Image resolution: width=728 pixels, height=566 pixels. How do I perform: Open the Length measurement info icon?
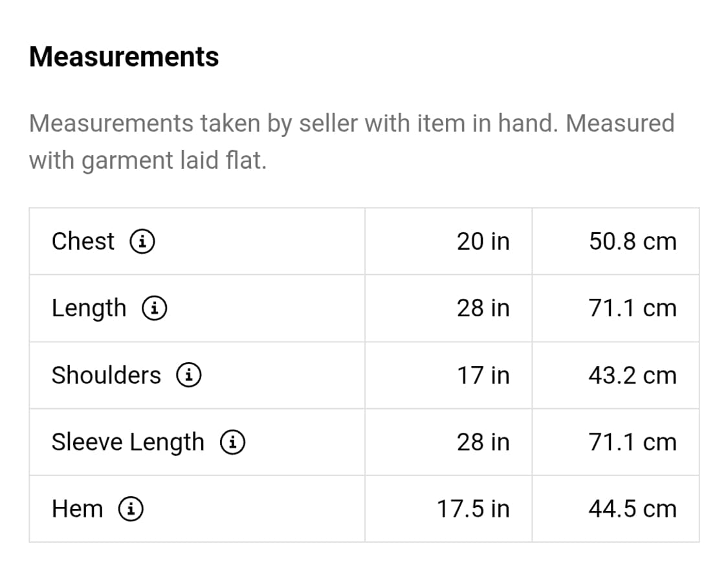click(155, 309)
